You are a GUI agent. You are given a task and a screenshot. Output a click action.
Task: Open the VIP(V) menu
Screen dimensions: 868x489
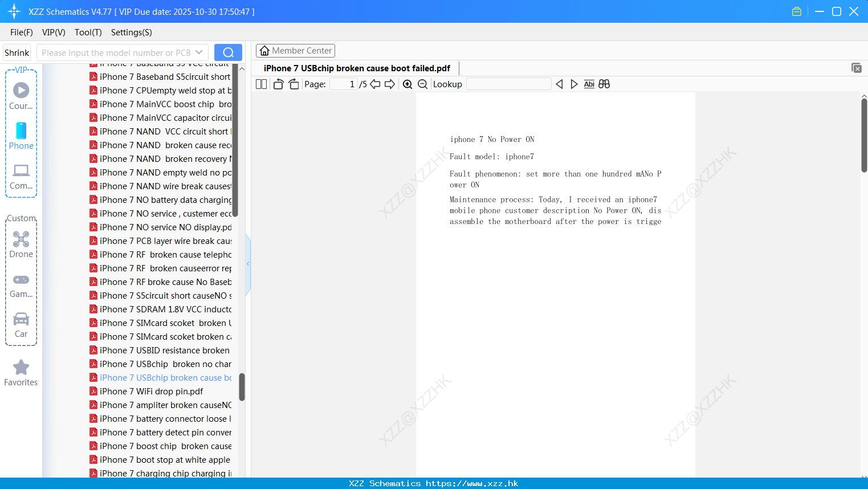pos(54,32)
